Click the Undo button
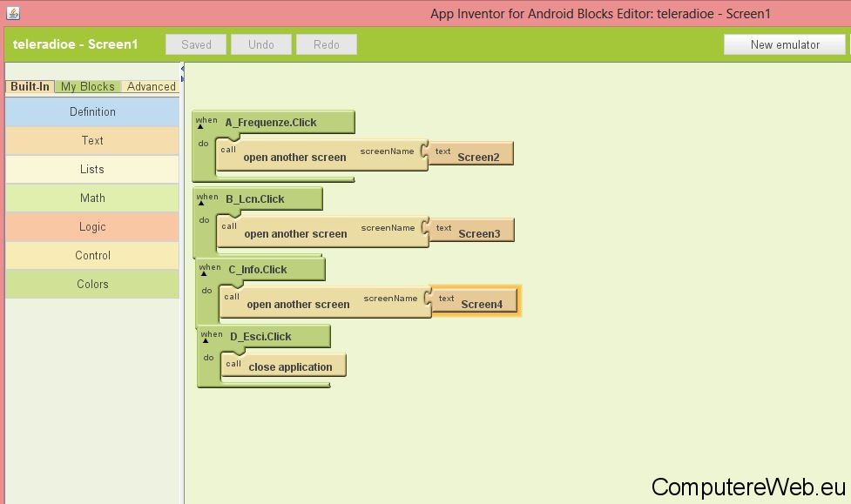 point(261,44)
